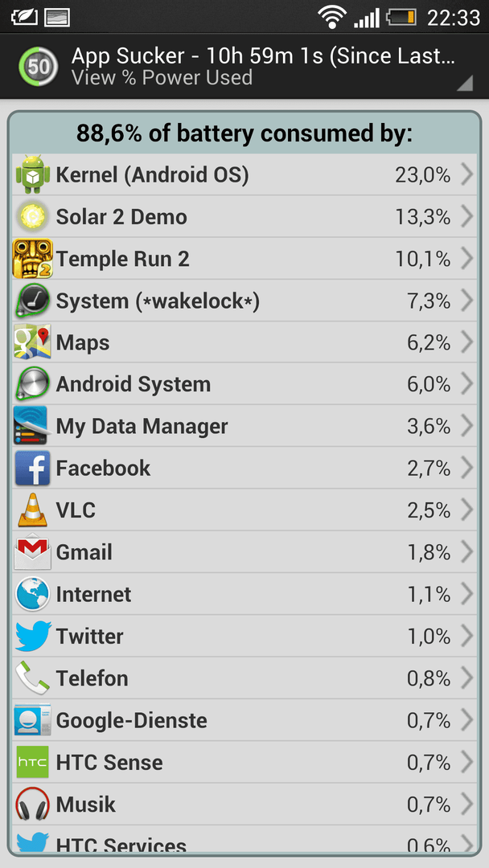This screenshot has width=489, height=868.
Task: Tap the battery percentage 50 circle icon
Action: click(x=39, y=67)
